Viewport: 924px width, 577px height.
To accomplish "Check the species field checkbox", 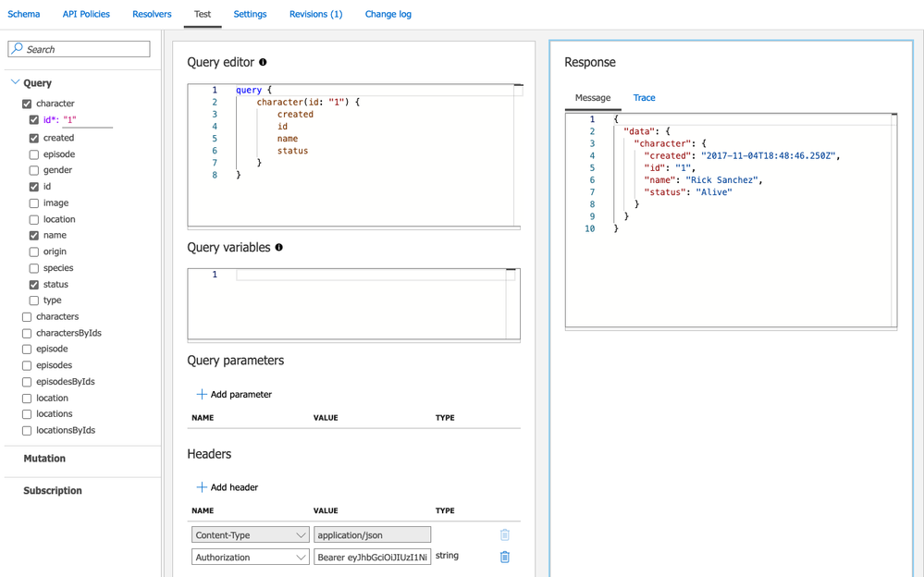I will (x=33, y=268).
